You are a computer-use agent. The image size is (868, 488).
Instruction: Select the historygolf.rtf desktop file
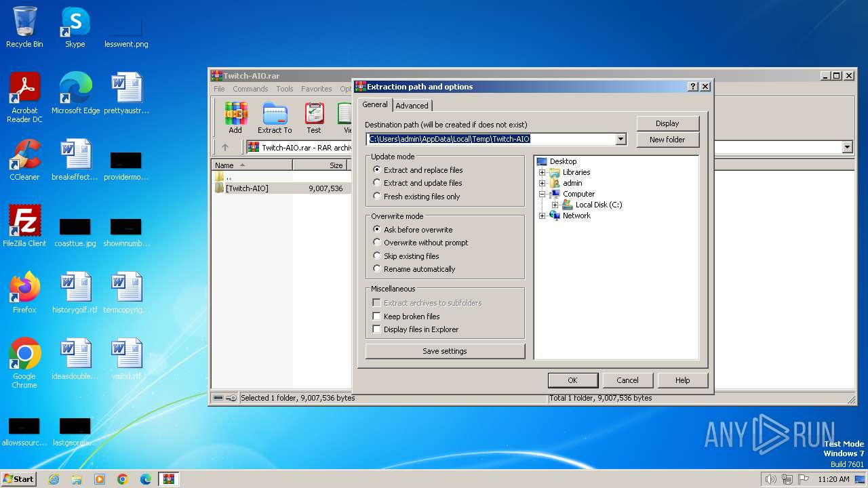click(x=75, y=293)
